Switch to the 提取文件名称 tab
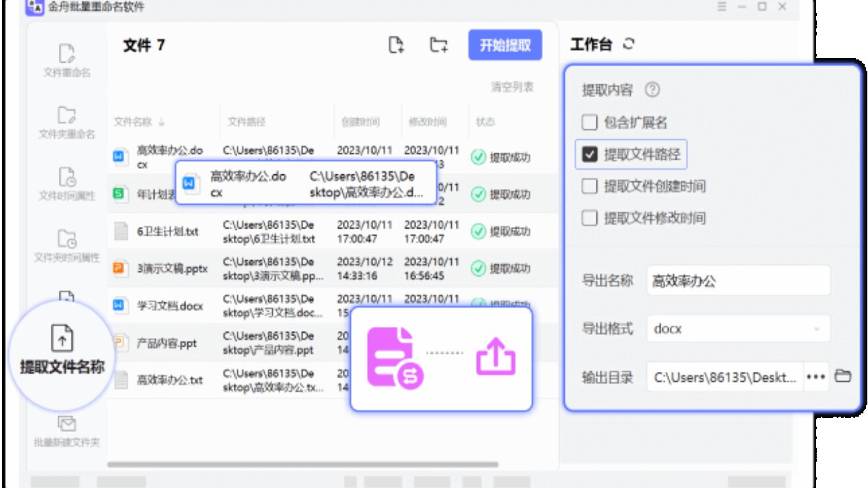The image size is (868, 488). pyautogui.click(x=62, y=351)
